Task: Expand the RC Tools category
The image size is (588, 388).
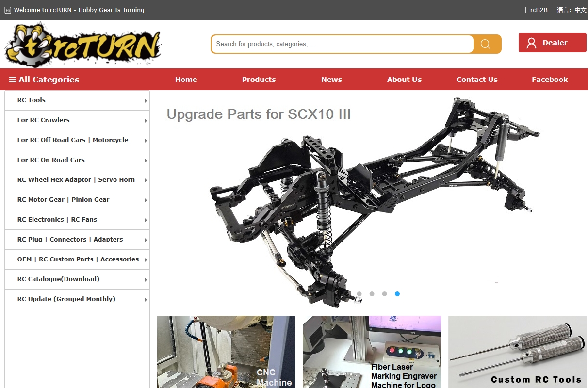Action: (x=77, y=100)
